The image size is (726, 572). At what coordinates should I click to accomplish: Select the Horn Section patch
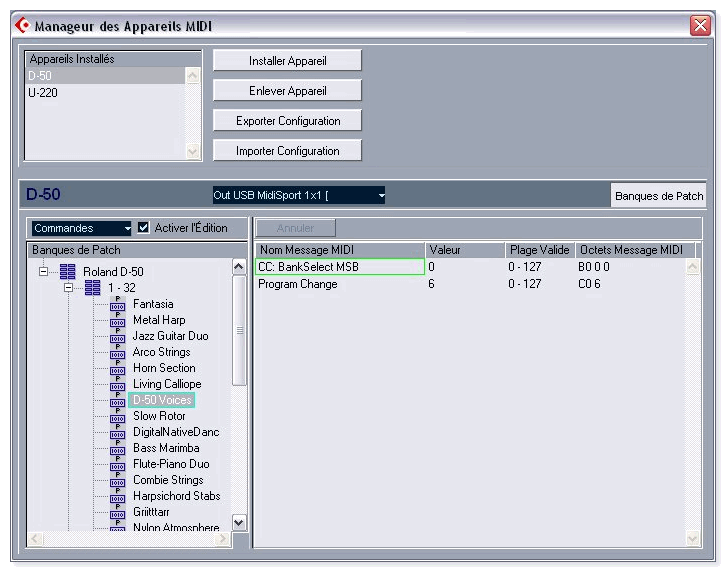click(164, 368)
